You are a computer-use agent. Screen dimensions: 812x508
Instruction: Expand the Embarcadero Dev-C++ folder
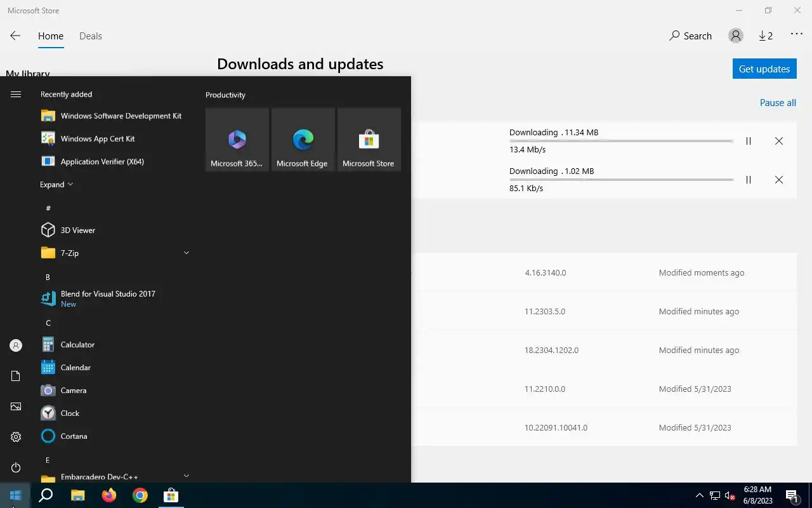tap(114, 476)
